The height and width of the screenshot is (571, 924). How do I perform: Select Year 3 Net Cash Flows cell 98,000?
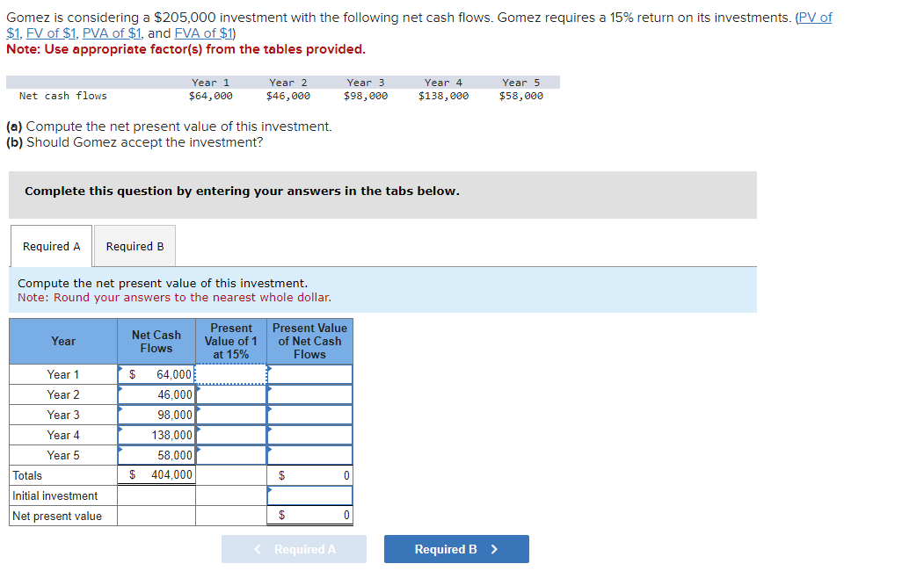pos(156,415)
